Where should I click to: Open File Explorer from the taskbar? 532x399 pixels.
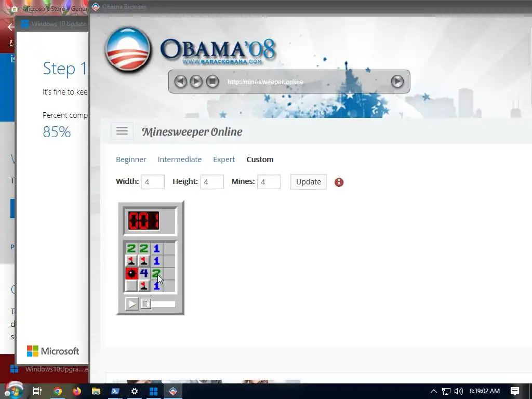click(x=96, y=391)
